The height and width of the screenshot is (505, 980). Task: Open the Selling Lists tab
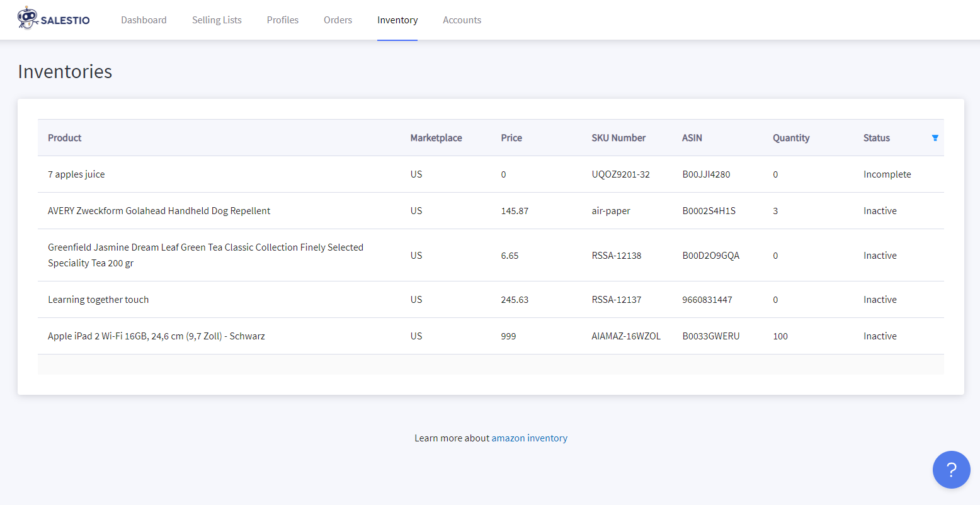217,20
